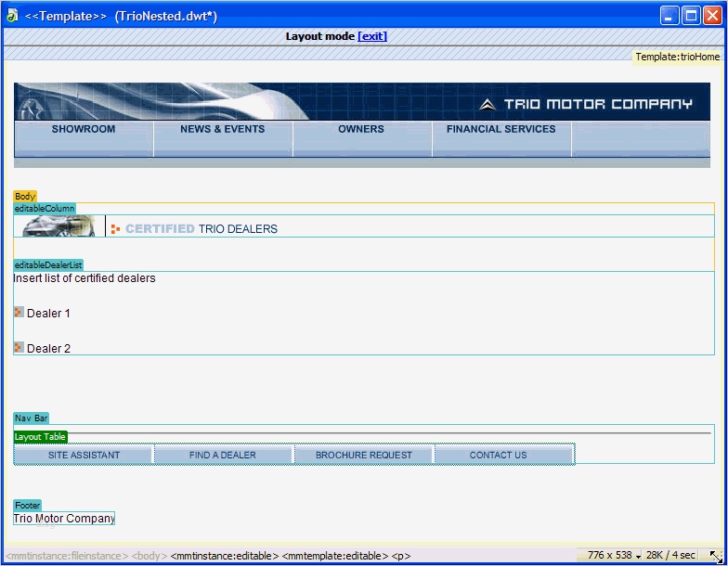The height and width of the screenshot is (566, 728).
Task: Select the Body region tab
Action: [25, 197]
